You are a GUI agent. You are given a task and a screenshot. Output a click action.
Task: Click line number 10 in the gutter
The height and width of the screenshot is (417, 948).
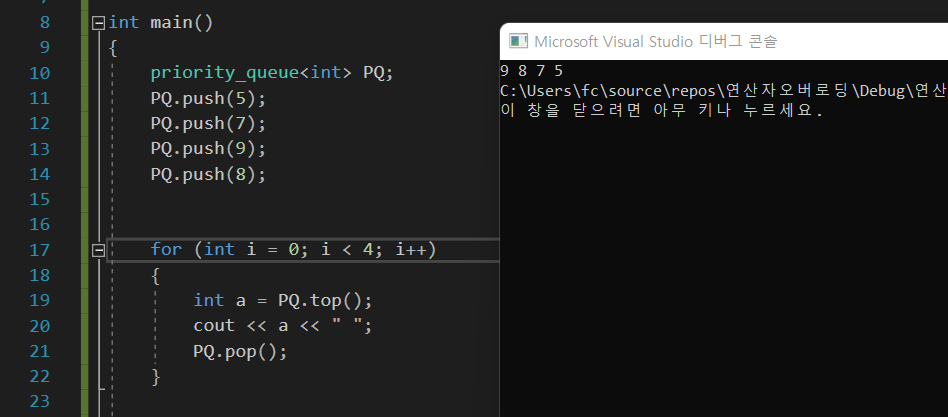pos(40,73)
